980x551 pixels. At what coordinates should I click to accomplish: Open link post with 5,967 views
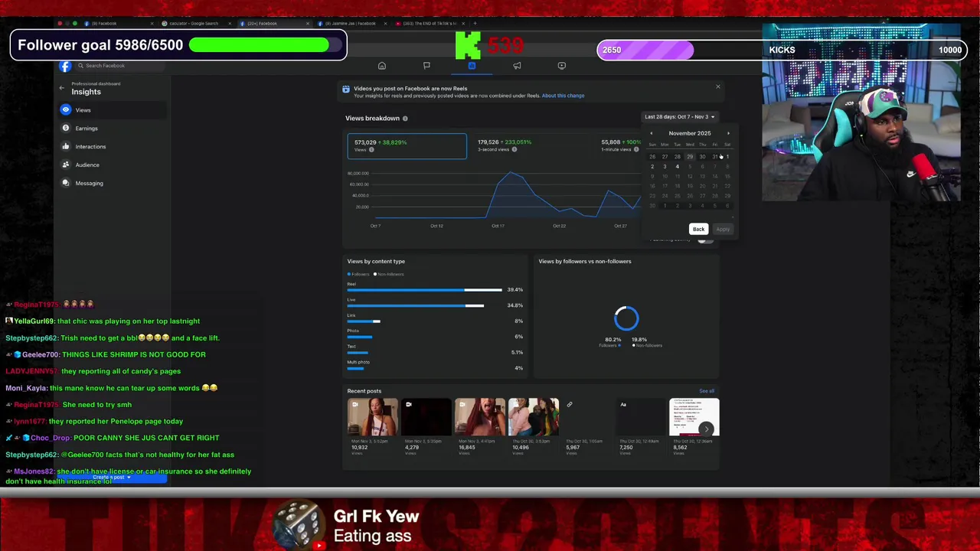(x=587, y=417)
